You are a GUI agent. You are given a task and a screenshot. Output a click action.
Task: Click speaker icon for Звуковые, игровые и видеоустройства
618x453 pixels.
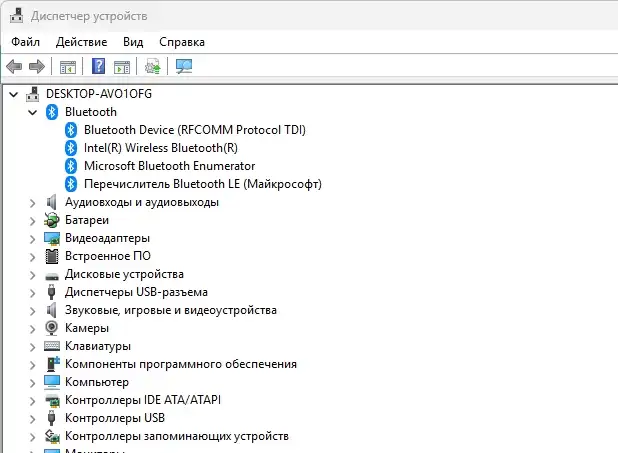tap(52, 310)
